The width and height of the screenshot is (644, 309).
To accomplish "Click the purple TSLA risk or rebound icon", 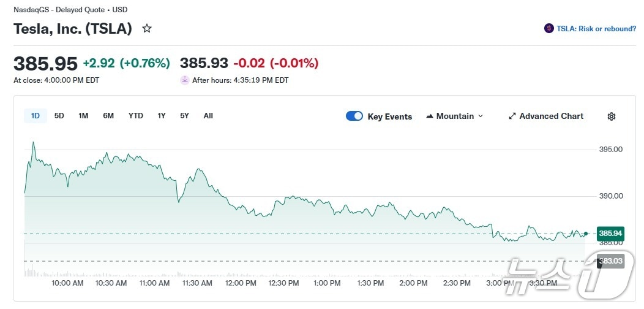I will (549, 28).
